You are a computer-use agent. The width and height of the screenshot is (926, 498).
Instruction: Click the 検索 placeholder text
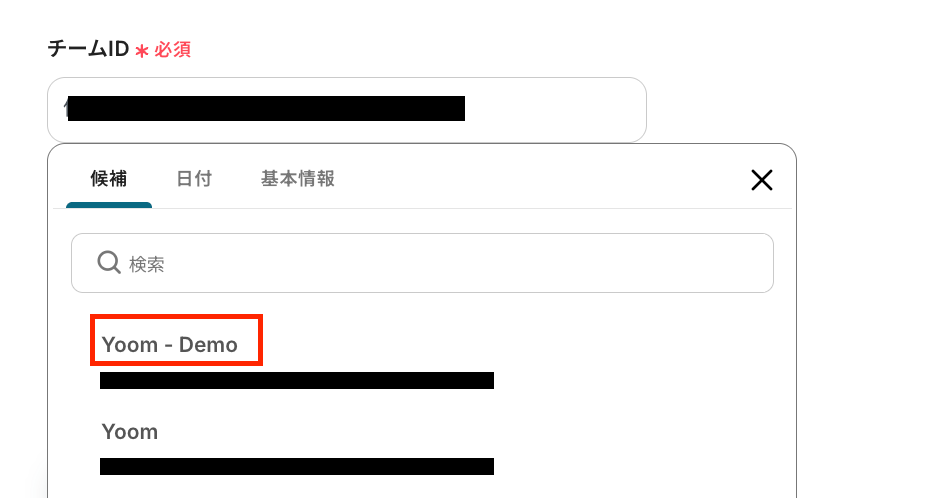pyautogui.click(x=146, y=264)
